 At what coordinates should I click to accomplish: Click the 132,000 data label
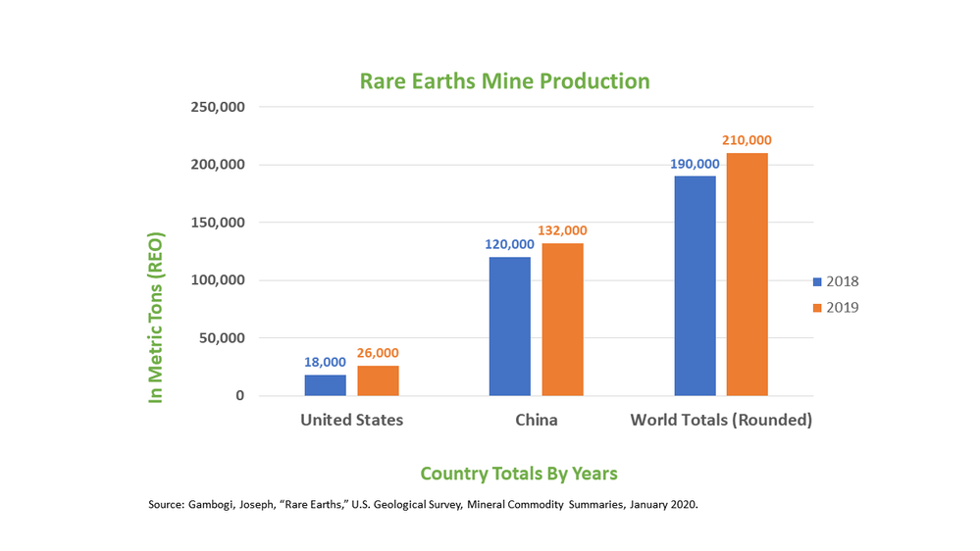pyautogui.click(x=562, y=230)
